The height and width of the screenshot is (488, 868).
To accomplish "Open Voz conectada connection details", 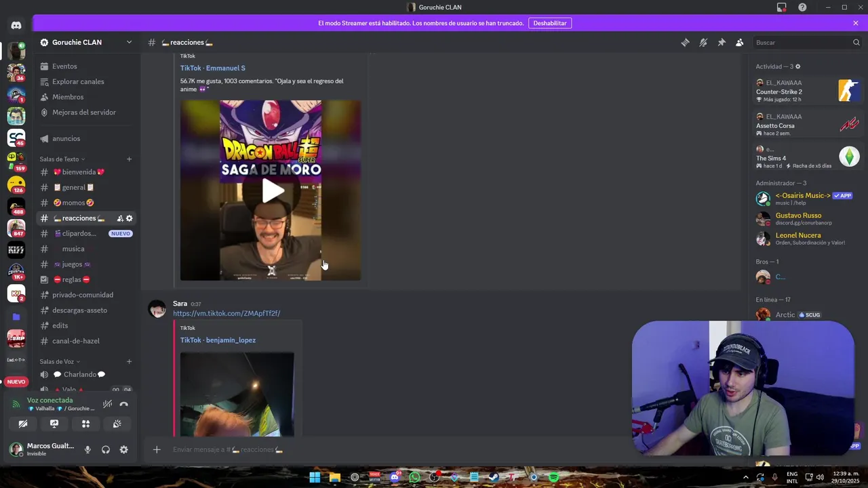I will [x=49, y=400].
